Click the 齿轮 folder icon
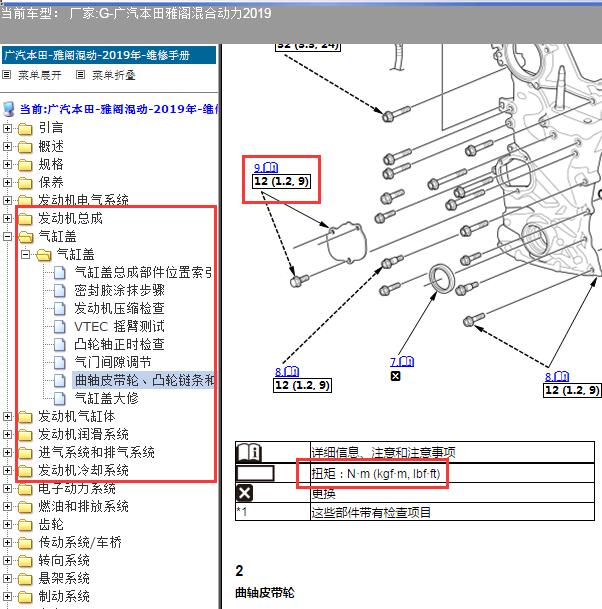The image size is (602, 609). 25,525
